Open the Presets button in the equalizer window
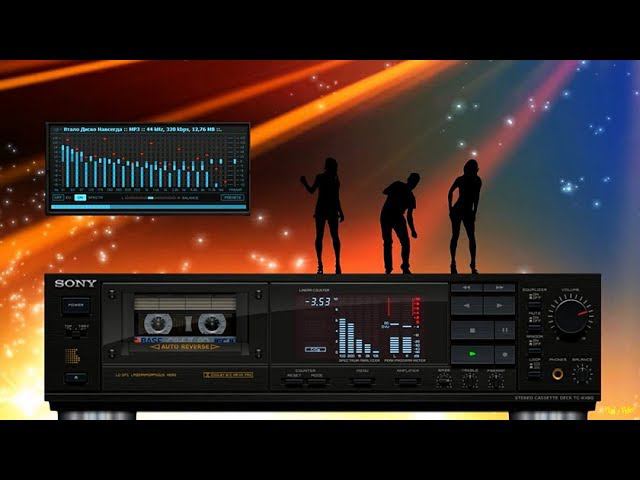This screenshot has width=640, height=480. tap(232, 197)
